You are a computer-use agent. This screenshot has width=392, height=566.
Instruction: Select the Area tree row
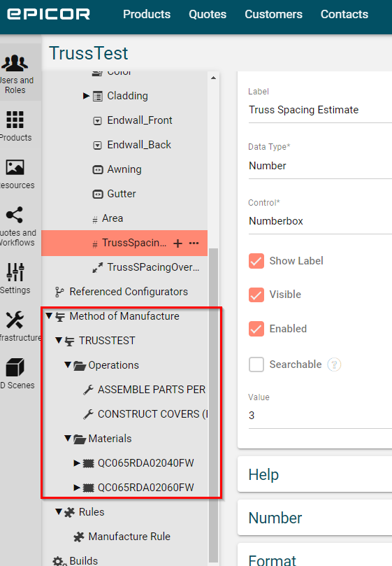click(124, 218)
